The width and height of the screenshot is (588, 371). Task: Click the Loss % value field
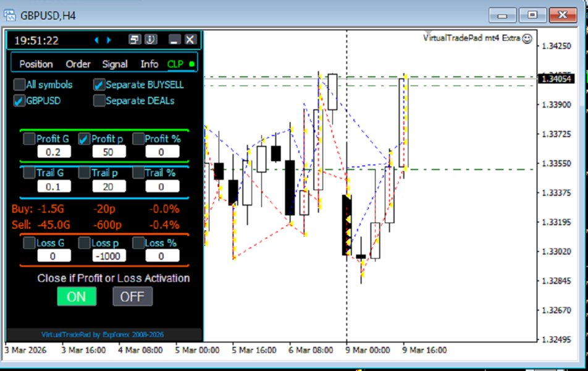[162, 256]
